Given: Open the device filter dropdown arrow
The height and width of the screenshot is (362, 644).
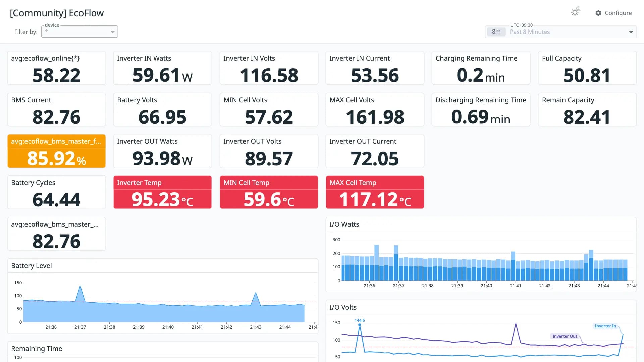Looking at the screenshot, I should coord(113,32).
